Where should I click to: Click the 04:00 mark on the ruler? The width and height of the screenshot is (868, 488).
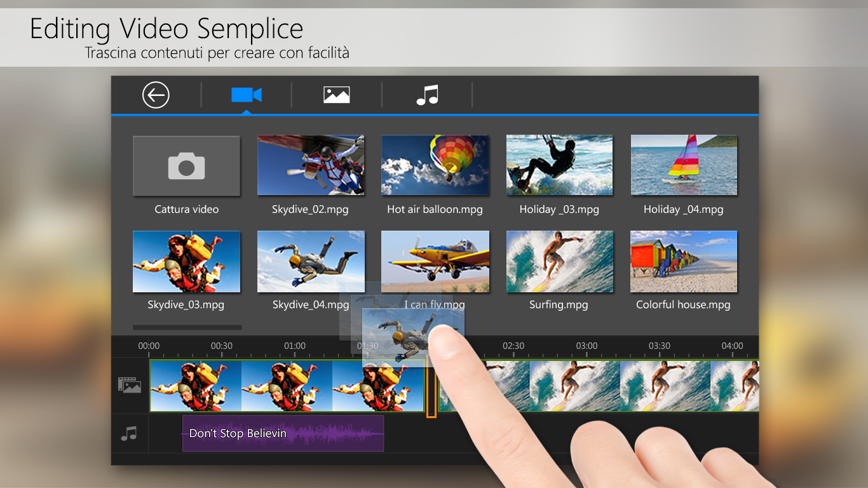click(732, 346)
